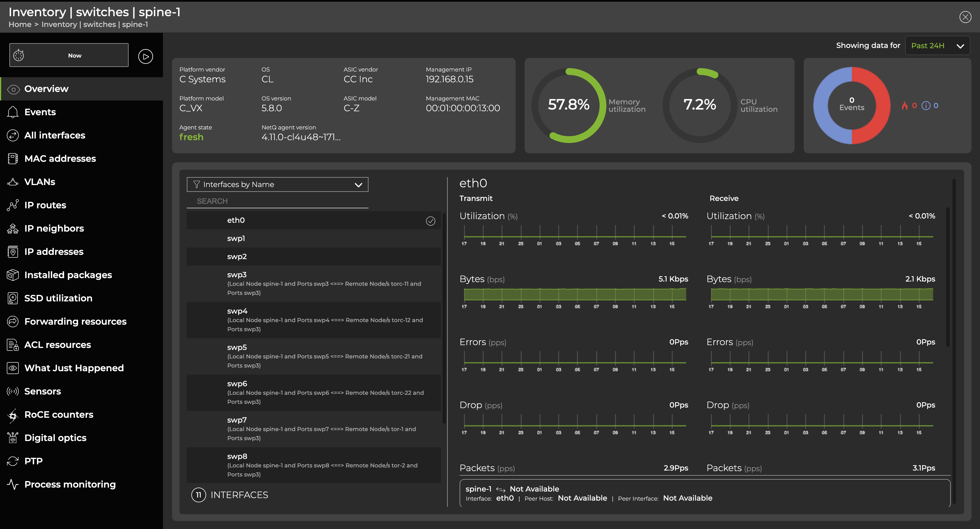The width and height of the screenshot is (980, 529).
Task: Click the Sensors signal icon
Action: (12, 391)
